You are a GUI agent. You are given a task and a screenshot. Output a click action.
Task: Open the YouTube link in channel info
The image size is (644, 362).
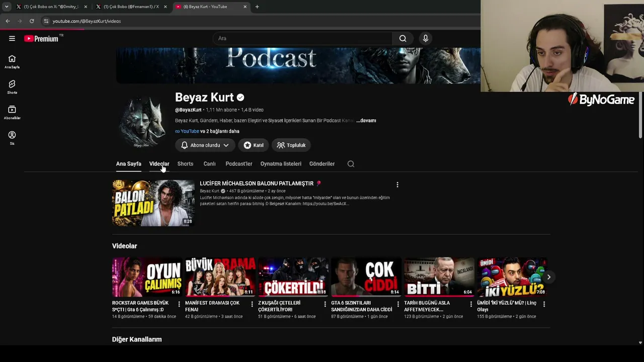pos(190,131)
